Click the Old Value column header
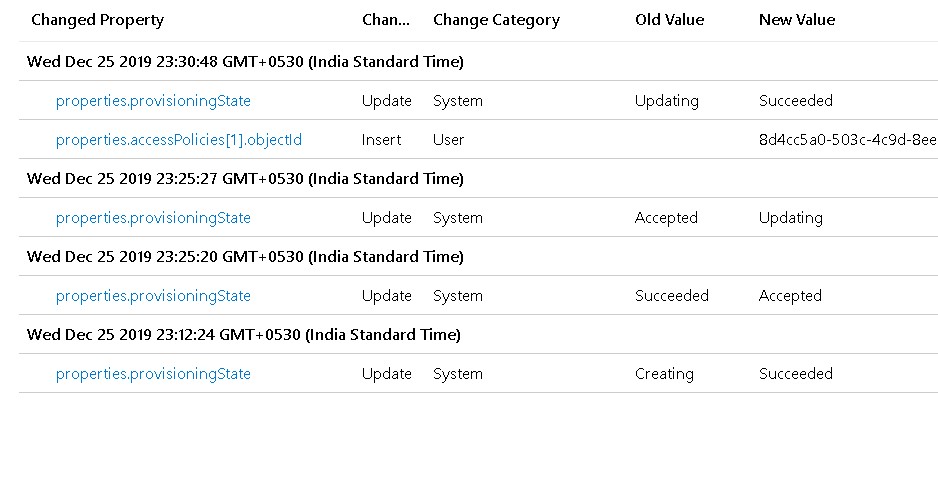Image resolution: width=938 pixels, height=497 pixels. point(669,20)
